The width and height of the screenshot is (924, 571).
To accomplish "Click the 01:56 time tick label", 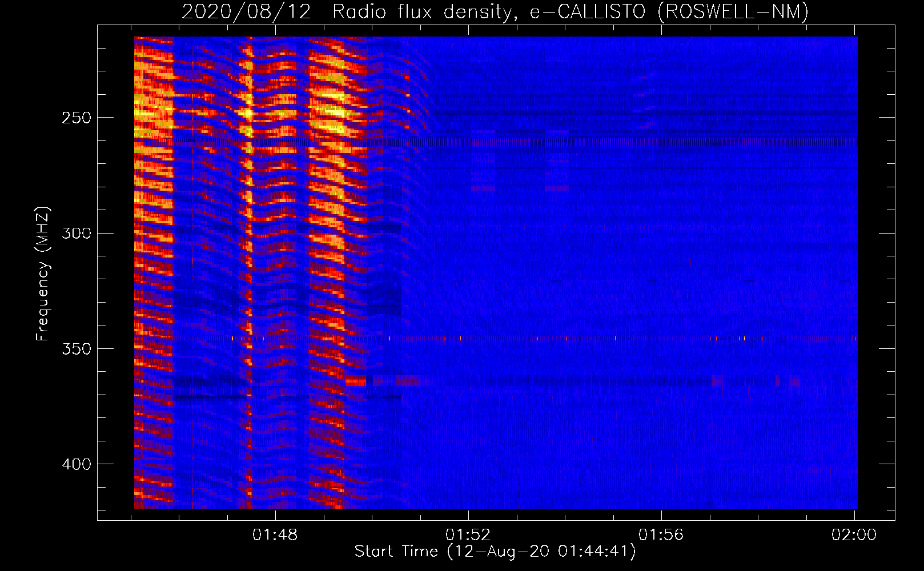I will click(x=661, y=535).
